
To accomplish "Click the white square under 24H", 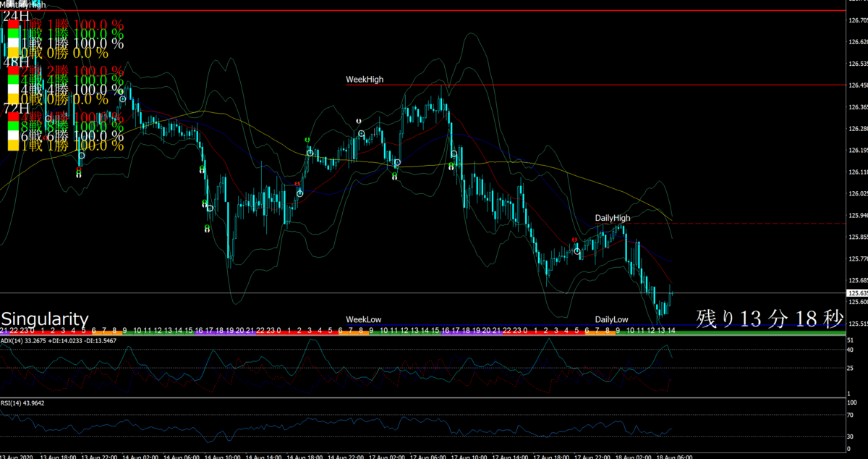I will tap(14, 43).
